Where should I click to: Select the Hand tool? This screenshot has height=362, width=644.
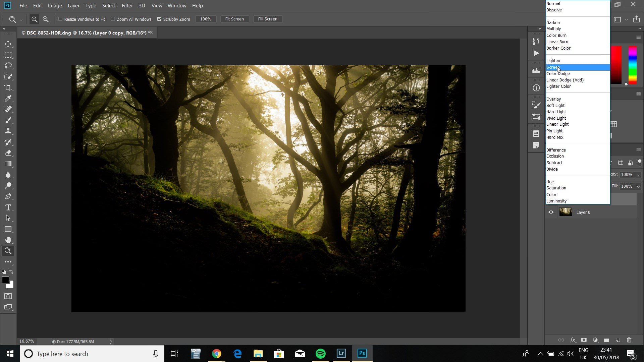tap(8, 240)
